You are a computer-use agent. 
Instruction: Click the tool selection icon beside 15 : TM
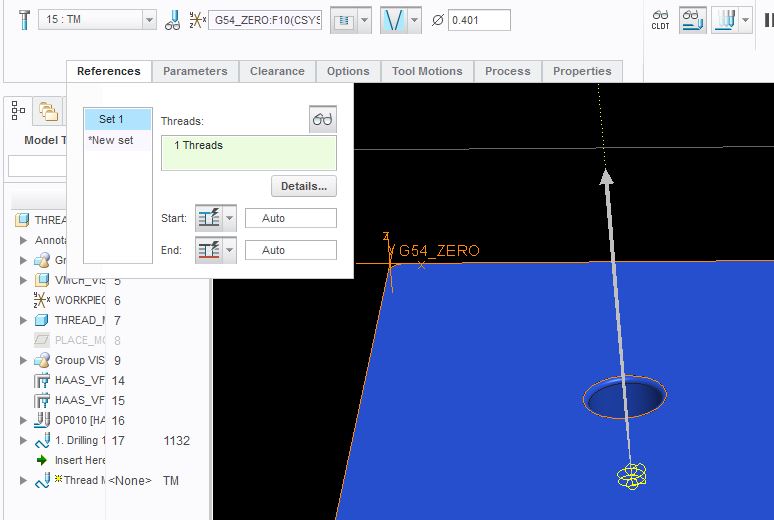pos(24,20)
